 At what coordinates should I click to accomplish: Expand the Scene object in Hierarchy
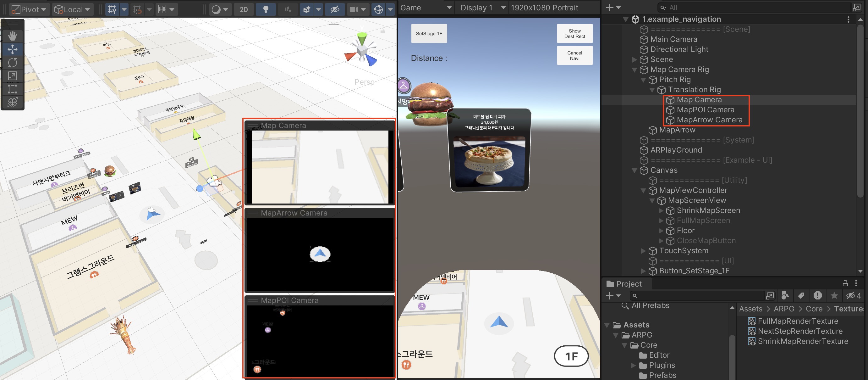pyautogui.click(x=635, y=60)
